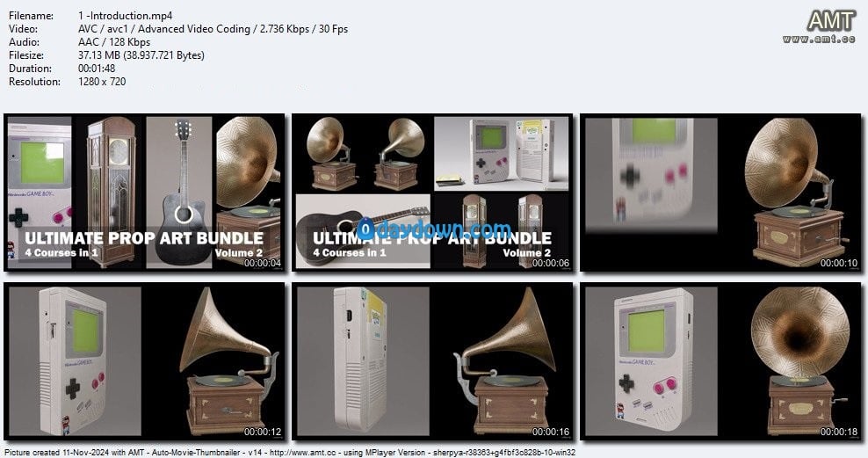Screen dimensions: 868x458
Task: Click the AMT logo in the corner
Action: point(830,21)
